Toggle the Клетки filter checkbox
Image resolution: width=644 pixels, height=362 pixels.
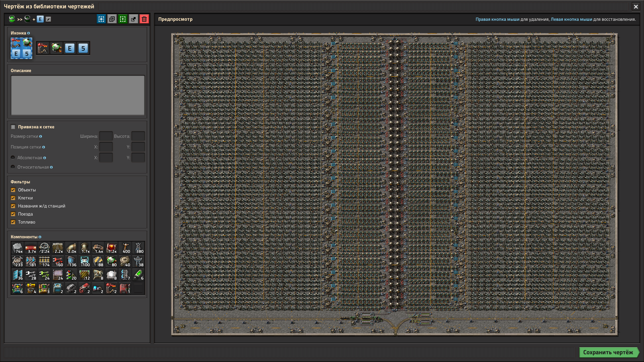13,198
